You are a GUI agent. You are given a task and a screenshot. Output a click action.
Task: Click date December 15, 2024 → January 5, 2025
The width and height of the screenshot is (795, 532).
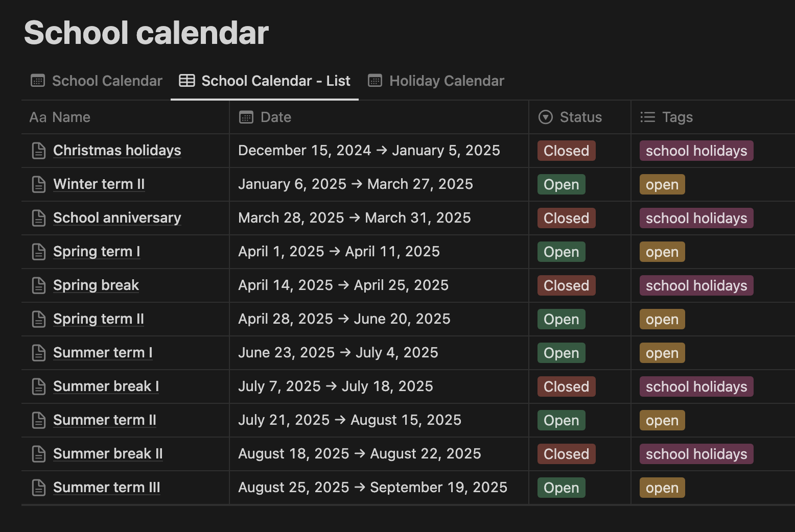pos(369,151)
